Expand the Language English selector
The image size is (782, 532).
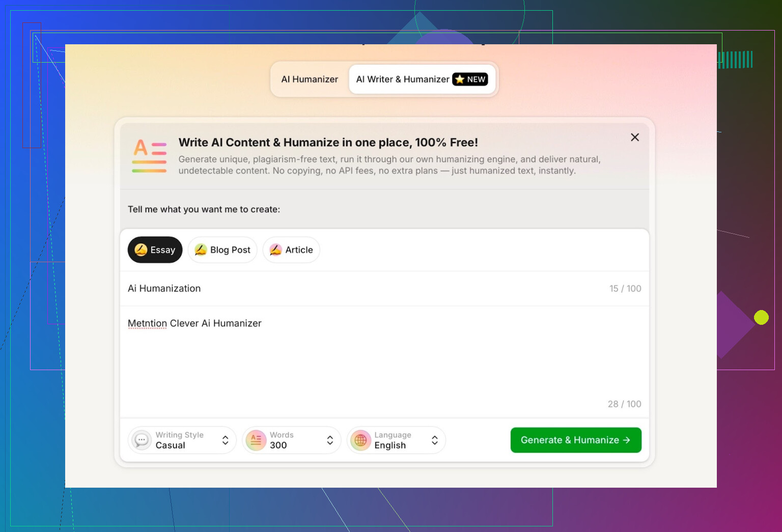click(396, 440)
